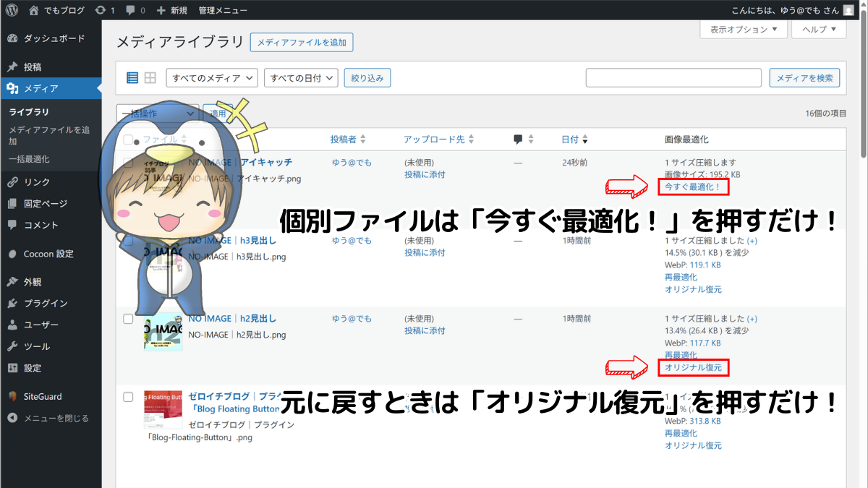Sort by comment bubble column icon
This screenshot has height=488, width=868.
tap(518, 139)
